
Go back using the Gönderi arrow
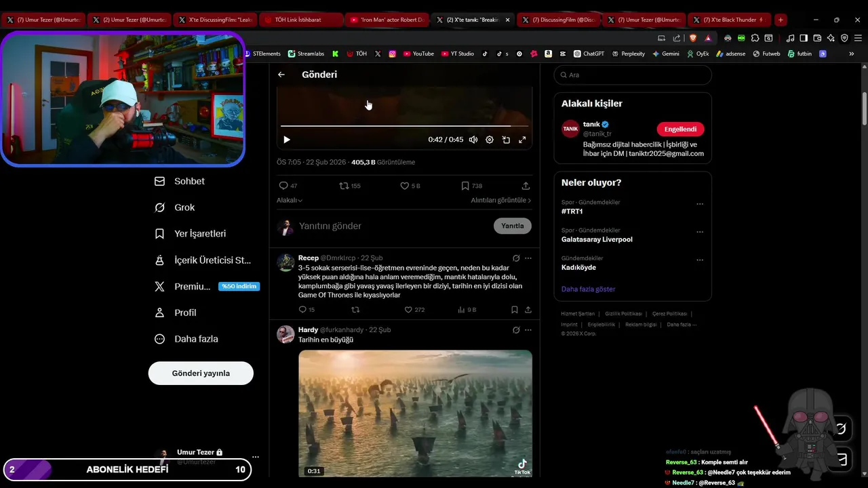coord(281,75)
